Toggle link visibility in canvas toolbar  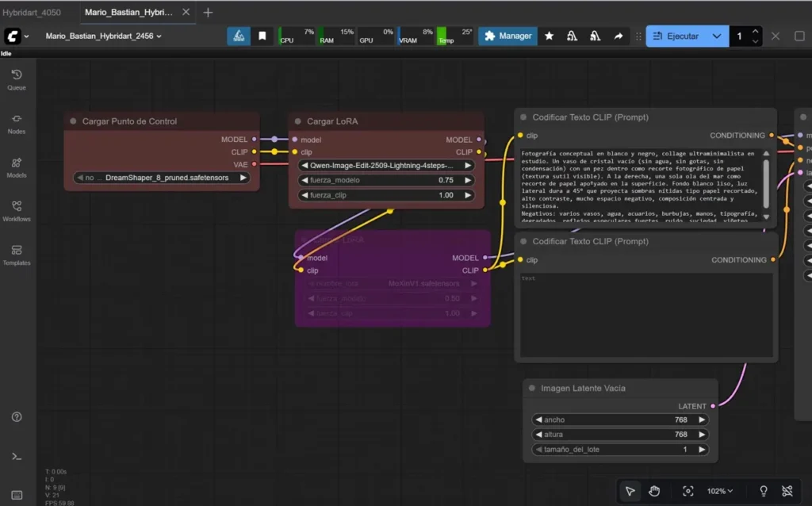[x=787, y=491]
